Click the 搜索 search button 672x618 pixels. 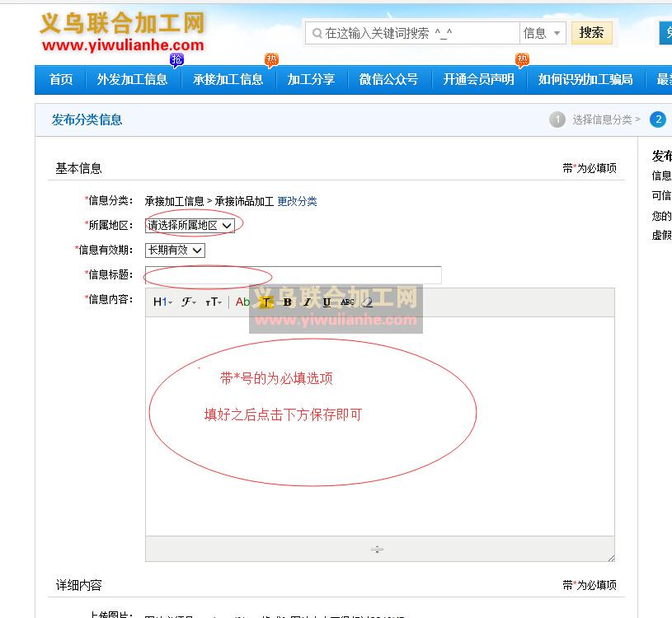[x=591, y=33]
